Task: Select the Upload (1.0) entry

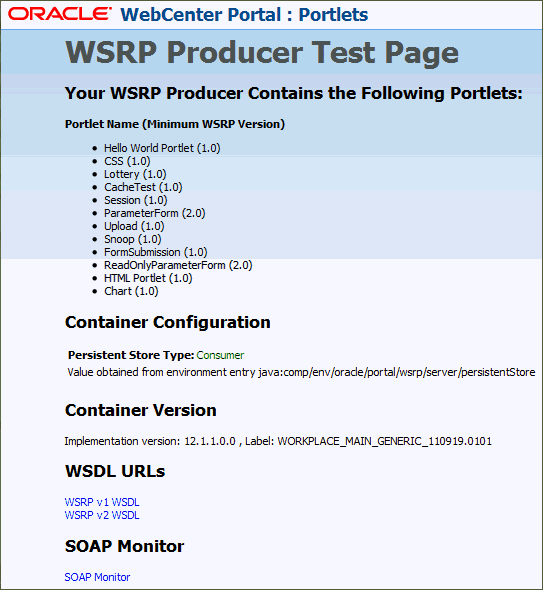Action: (x=134, y=226)
